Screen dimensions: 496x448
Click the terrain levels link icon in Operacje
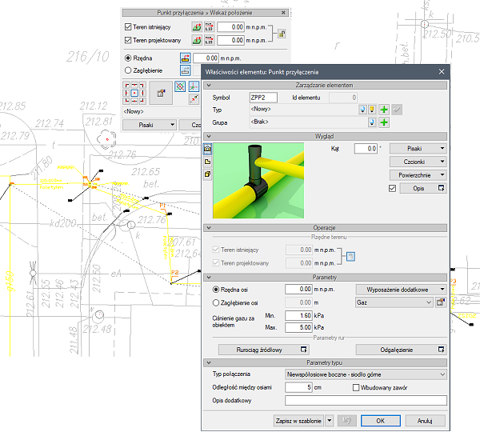pyautogui.click(x=350, y=257)
